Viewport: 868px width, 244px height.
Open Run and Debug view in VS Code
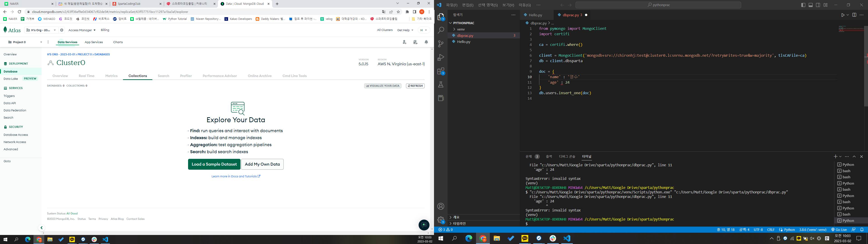[x=441, y=57]
